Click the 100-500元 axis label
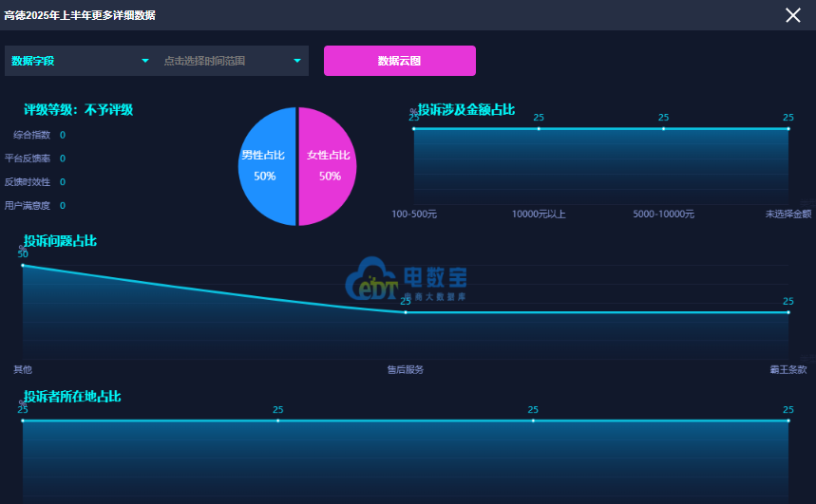816x504 pixels. coord(414,214)
